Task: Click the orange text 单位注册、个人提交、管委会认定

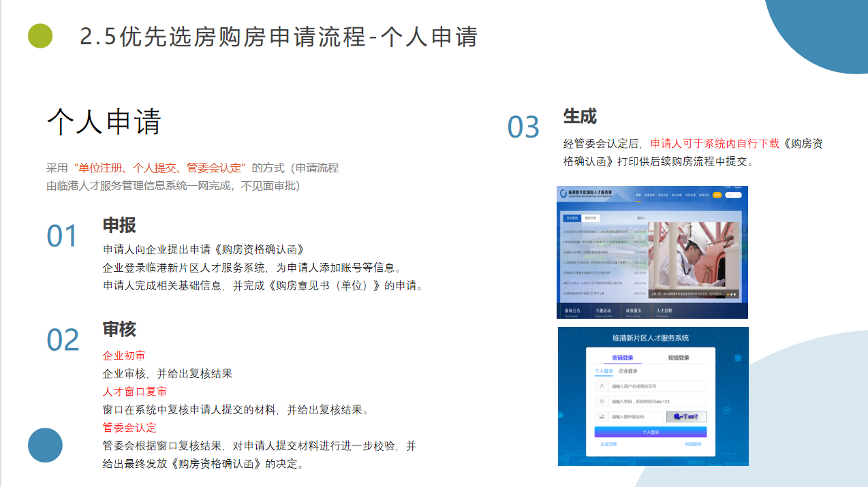Action: (x=160, y=168)
